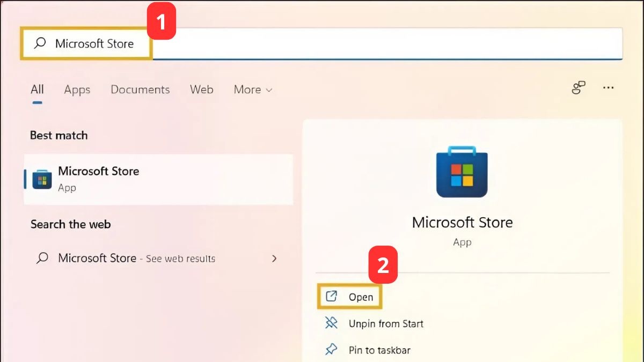Click the large Microsoft Store app logo
The image size is (644, 362).
tap(462, 172)
